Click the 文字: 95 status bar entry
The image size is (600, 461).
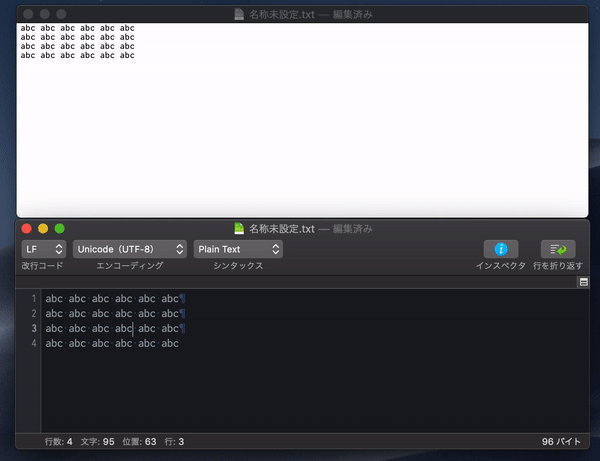click(x=98, y=441)
